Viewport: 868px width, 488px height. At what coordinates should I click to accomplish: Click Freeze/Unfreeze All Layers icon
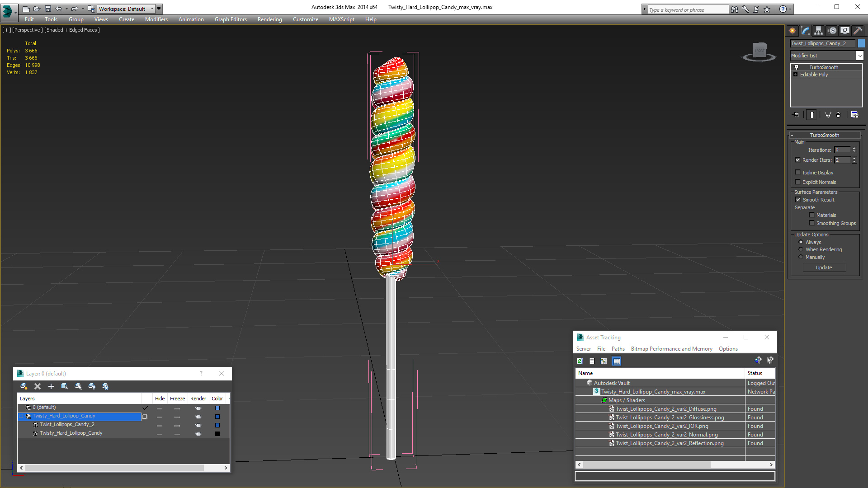tap(105, 386)
